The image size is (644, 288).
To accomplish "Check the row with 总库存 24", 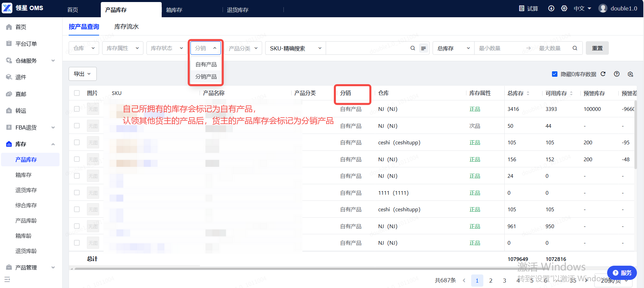I will [77, 176].
